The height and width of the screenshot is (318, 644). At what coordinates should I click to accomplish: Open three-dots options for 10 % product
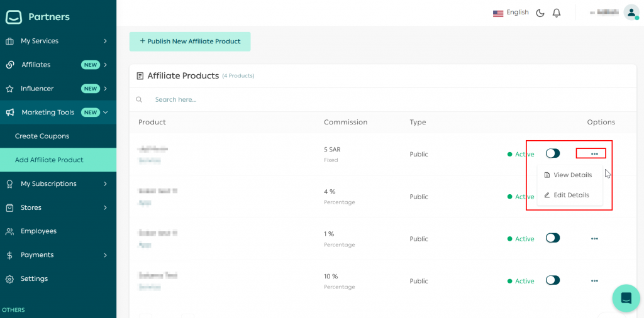(594, 281)
